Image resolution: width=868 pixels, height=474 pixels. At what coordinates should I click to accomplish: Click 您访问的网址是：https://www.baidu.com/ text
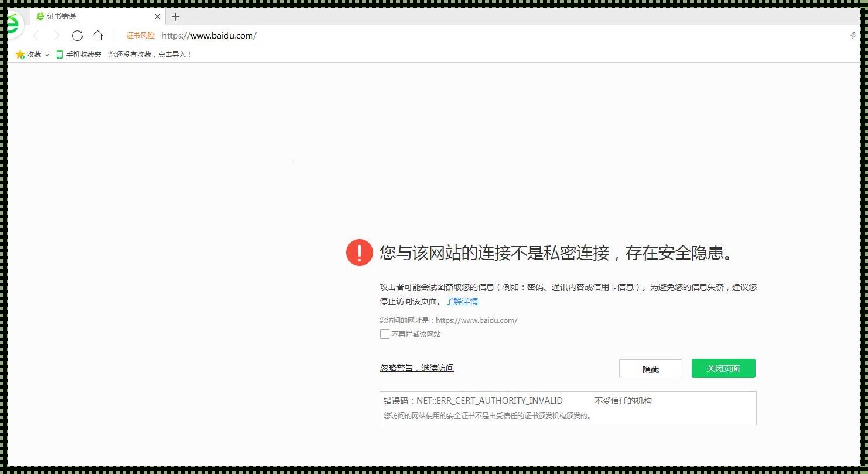(x=449, y=320)
